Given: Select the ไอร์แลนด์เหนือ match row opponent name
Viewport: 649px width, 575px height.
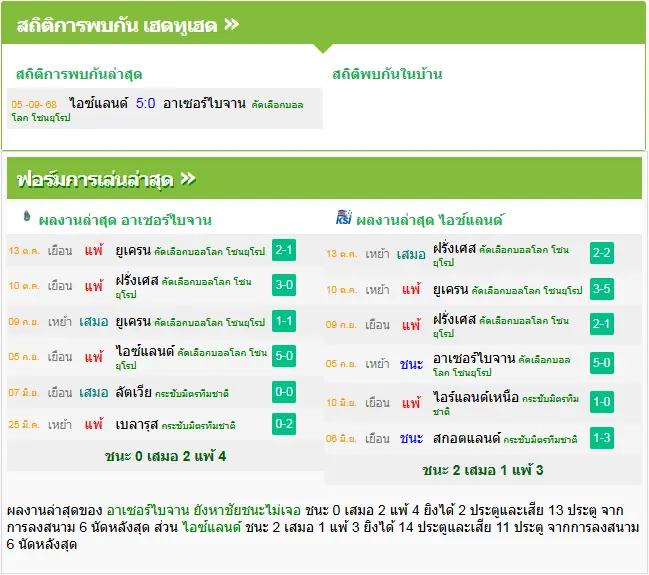Looking at the screenshot, I should pyautogui.click(x=476, y=397).
